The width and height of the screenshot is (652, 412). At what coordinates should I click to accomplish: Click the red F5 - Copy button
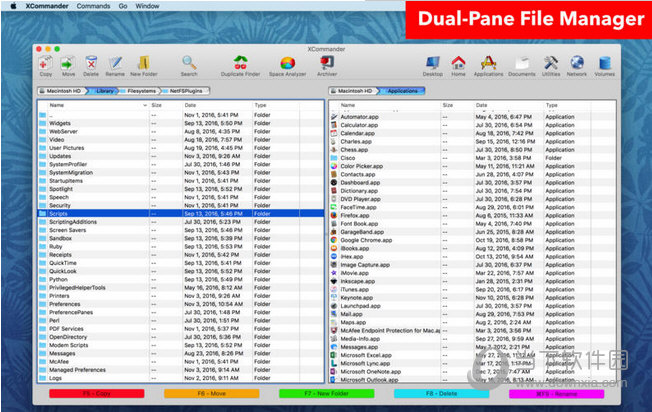pyautogui.click(x=96, y=393)
